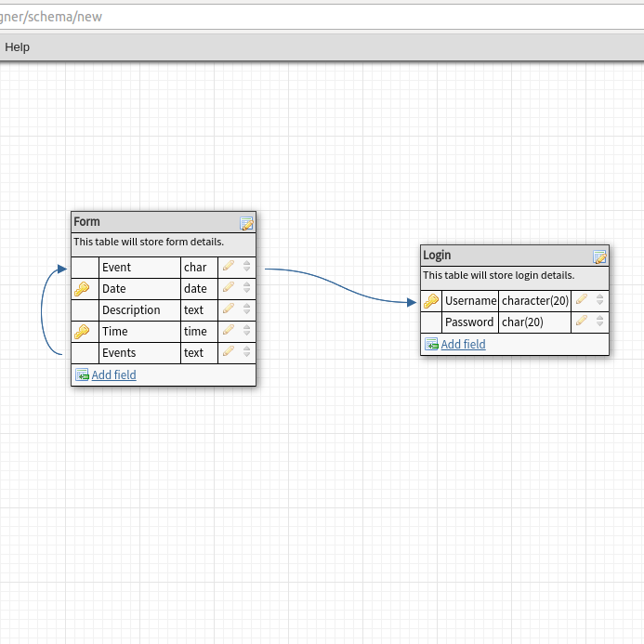Select the Event field name cell
Image resolution: width=644 pixels, height=644 pixels.
pyautogui.click(x=139, y=268)
